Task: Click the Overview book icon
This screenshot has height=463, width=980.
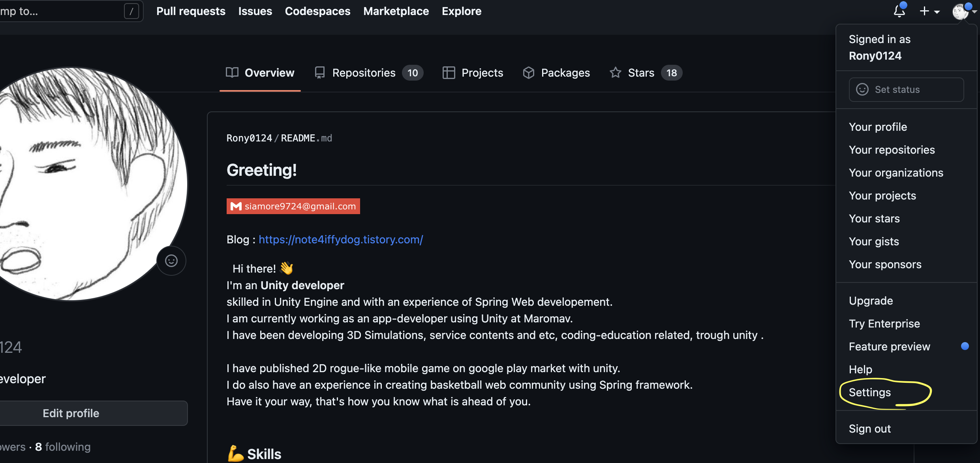Action: tap(232, 73)
